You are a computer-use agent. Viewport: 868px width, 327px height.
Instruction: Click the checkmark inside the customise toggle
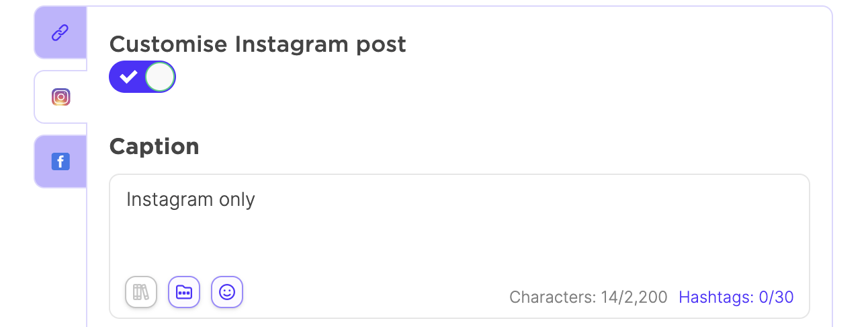click(x=128, y=77)
